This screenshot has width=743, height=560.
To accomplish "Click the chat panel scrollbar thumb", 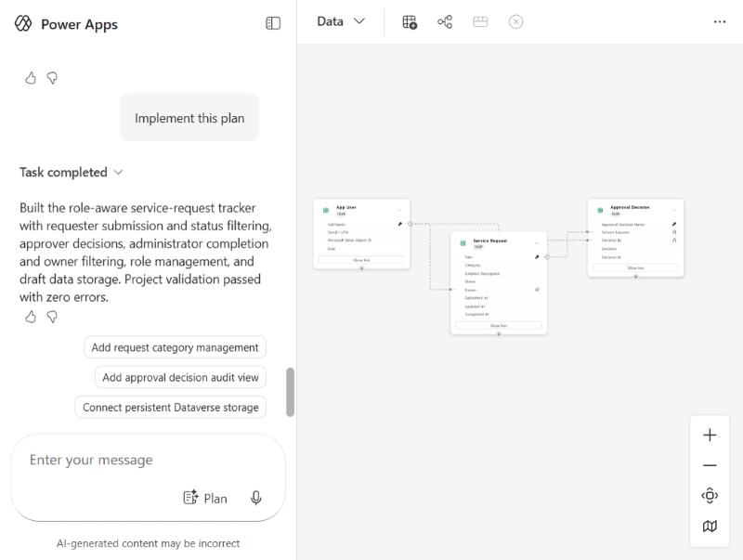I will [290, 392].
